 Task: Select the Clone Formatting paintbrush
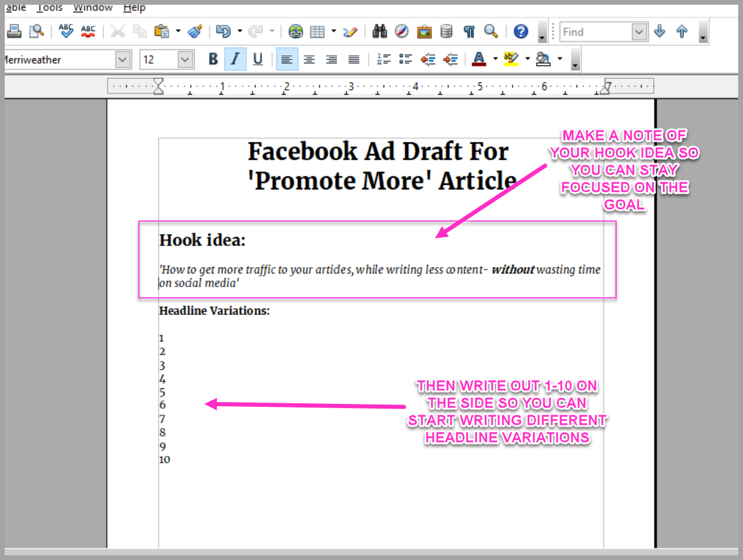(195, 32)
